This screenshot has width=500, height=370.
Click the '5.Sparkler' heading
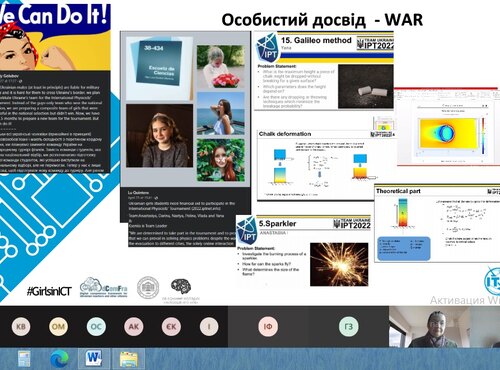[278, 224]
